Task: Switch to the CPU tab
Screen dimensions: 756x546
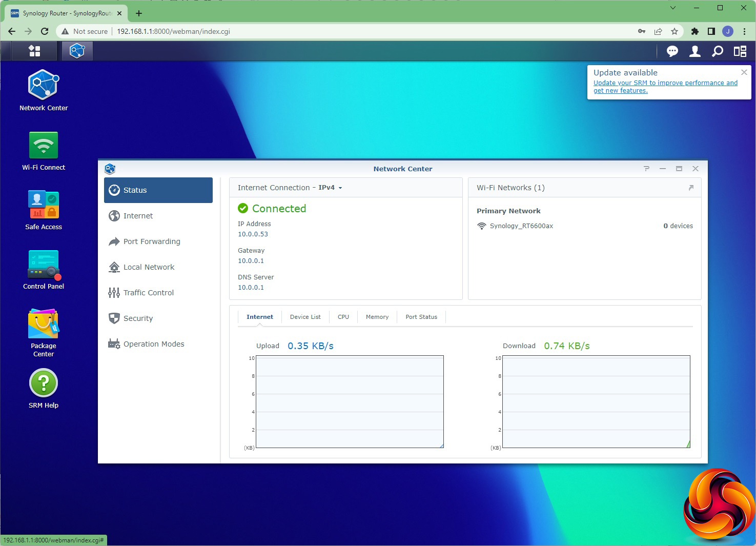Action: tap(343, 317)
